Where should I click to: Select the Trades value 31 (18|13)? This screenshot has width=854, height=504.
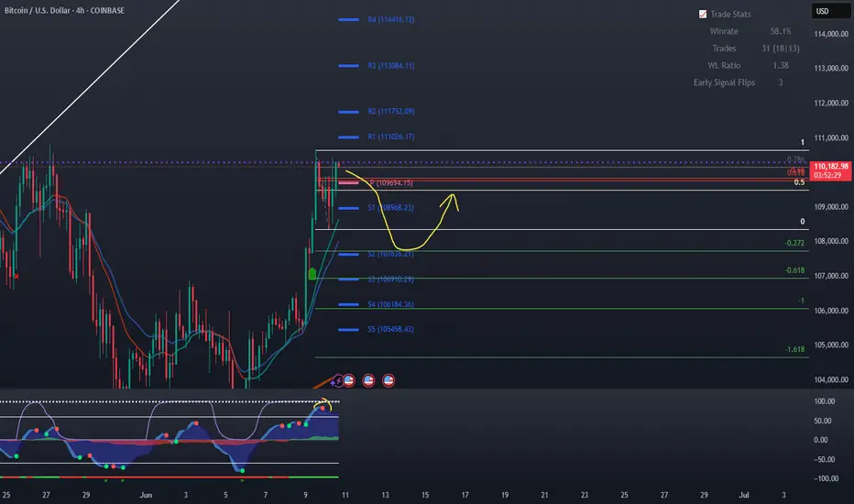[x=781, y=49]
